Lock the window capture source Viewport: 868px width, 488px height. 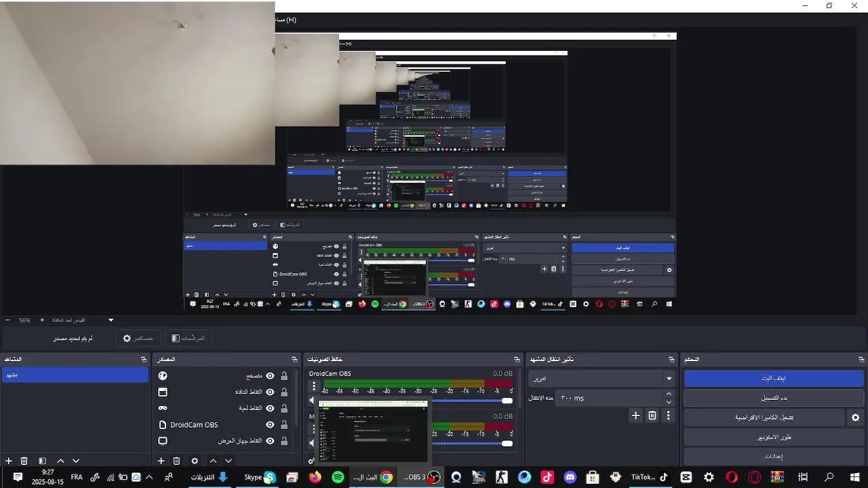click(284, 392)
